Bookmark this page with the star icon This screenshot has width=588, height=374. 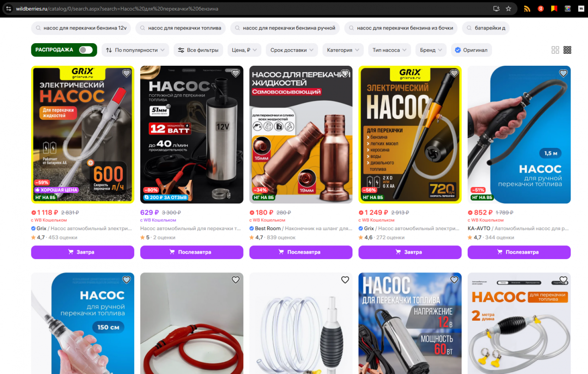pyautogui.click(x=509, y=9)
